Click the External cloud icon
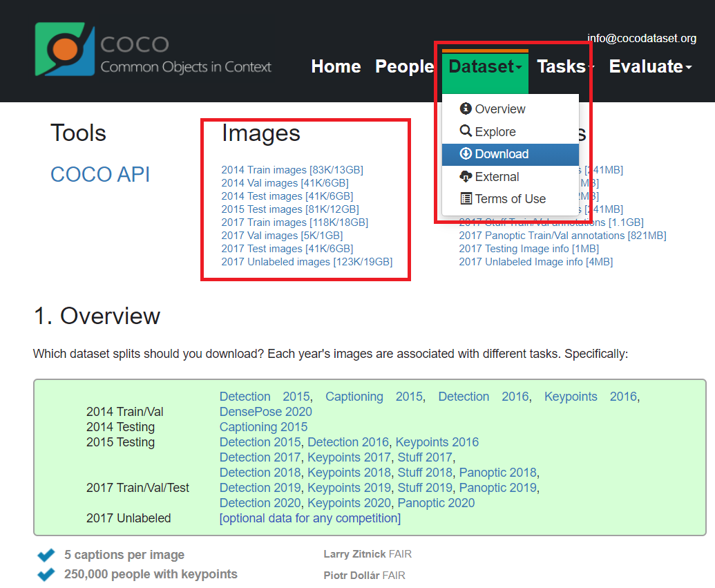715x588 pixels. coord(466,176)
